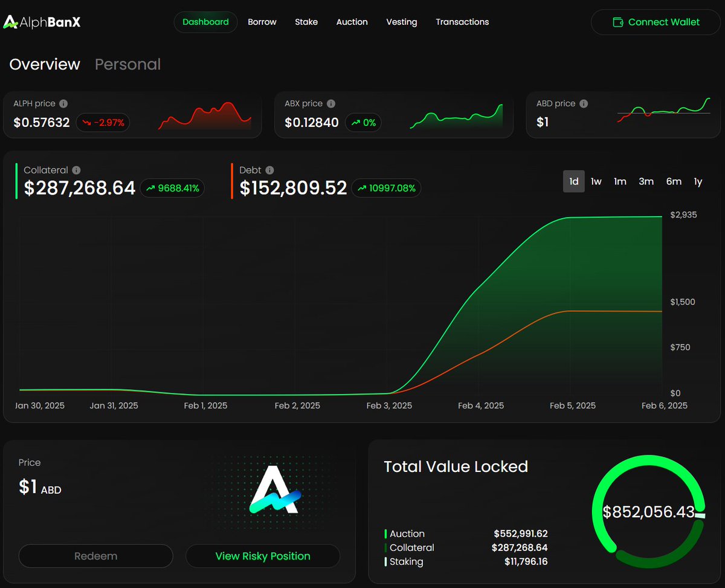Select the 3m chart range
The image size is (725, 588).
coord(646,181)
